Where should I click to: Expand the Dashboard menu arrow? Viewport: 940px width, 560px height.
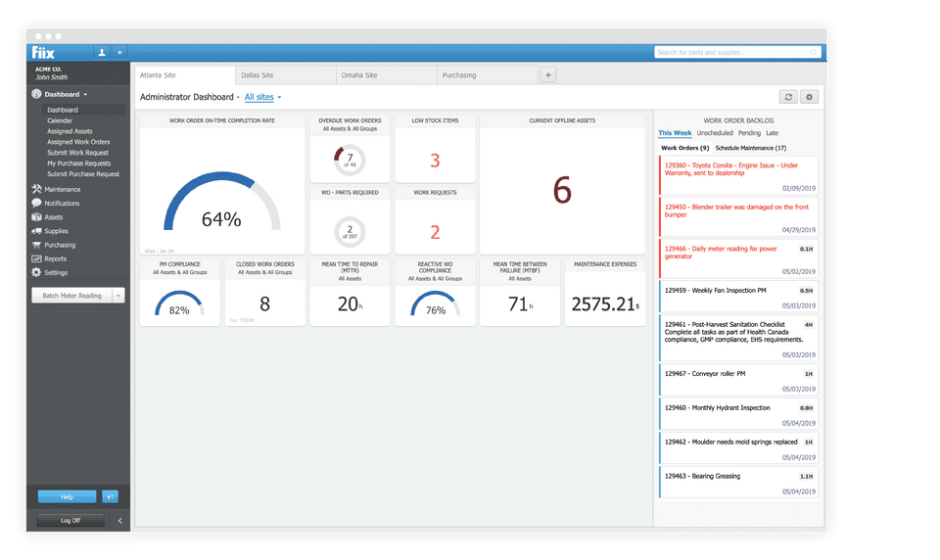coord(85,95)
